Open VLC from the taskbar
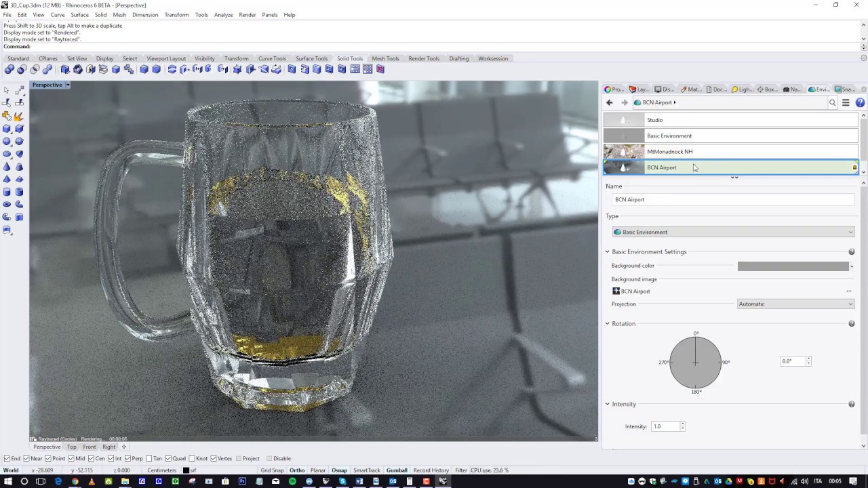 pyautogui.click(x=92, y=481)
